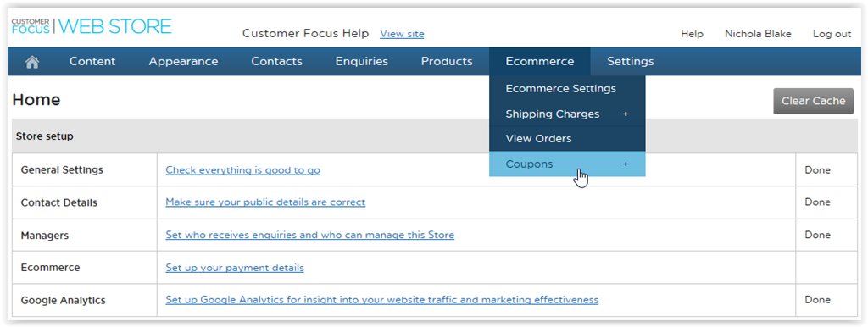
Task: Expand the Shipping Charges plus submenu
Action: [x=626, y=114]
